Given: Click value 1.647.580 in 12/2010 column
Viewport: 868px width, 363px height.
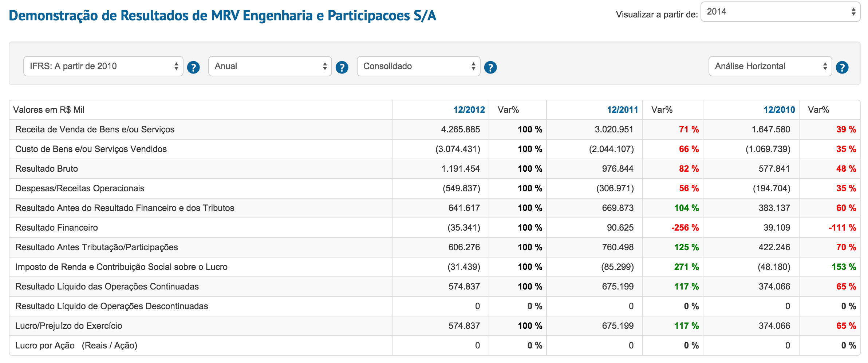Looking at the screenshot, I should (x=771, y=129).
